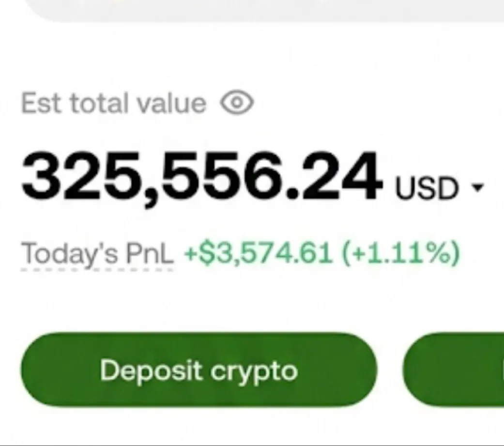Tap the gray card at the top
This screenshot has height=446, width=504.
[x=271, y=10]
